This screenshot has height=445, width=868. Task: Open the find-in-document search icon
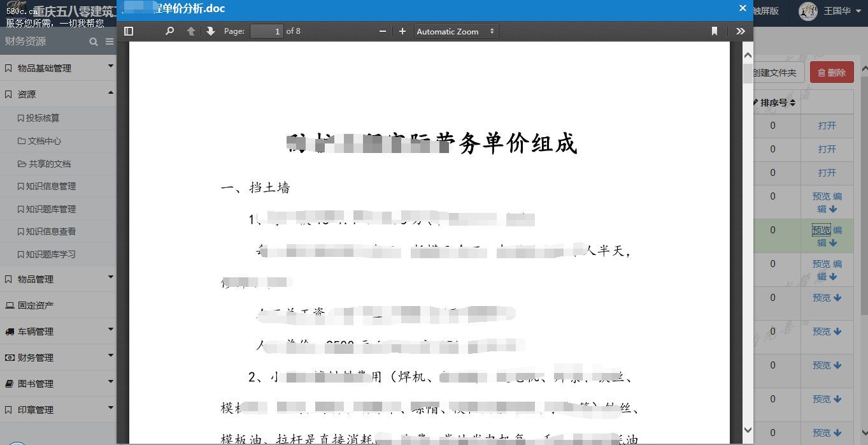[x=169, y=31]
